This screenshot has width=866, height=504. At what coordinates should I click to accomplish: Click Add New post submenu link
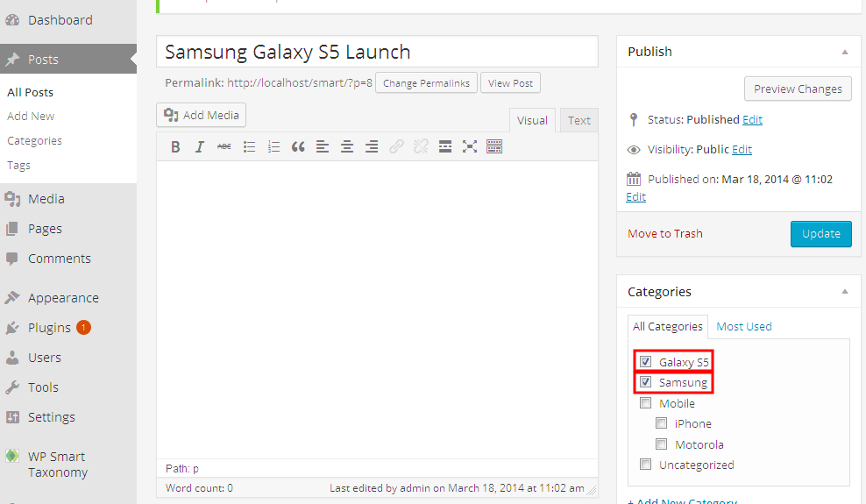click(x=31, y=117)
